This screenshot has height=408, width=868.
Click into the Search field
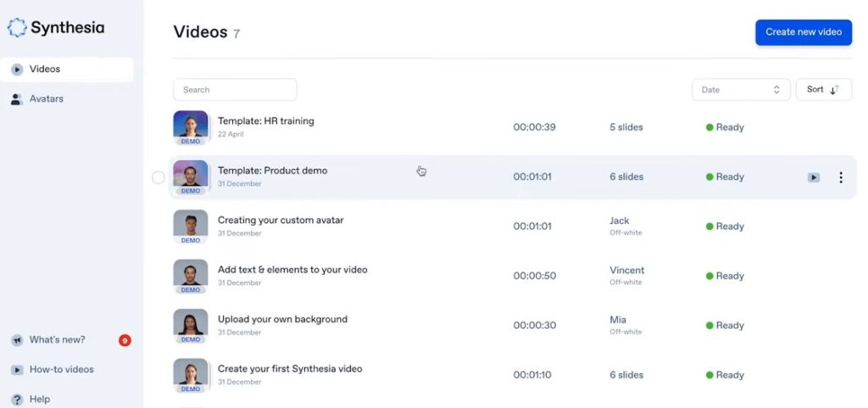(x=235, y=90)
